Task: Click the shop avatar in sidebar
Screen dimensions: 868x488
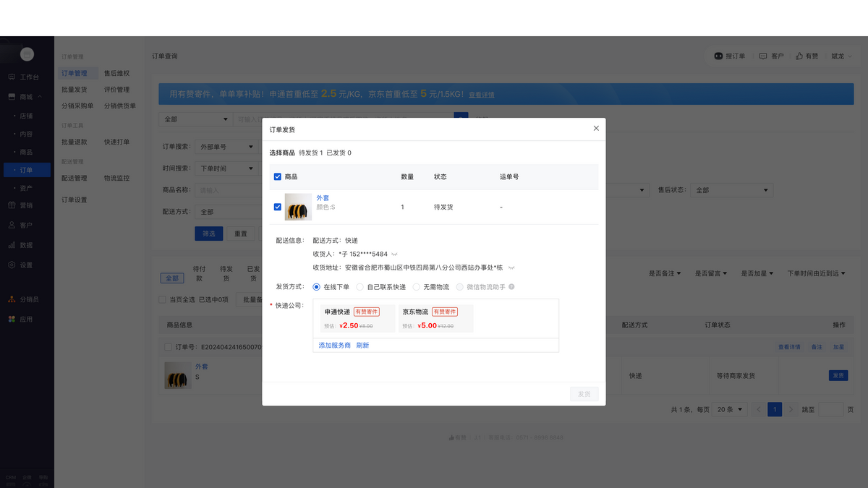Action: 27,54
